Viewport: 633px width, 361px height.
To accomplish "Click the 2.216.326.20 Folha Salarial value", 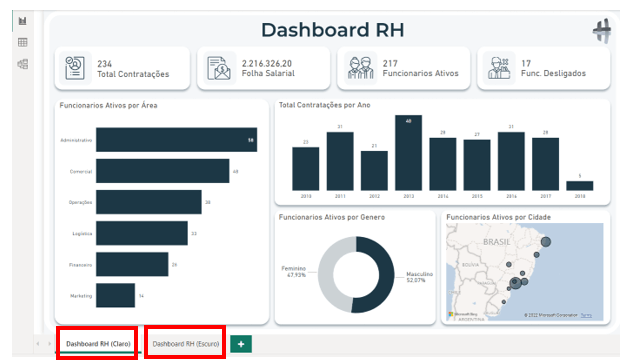I will point(267,63).
